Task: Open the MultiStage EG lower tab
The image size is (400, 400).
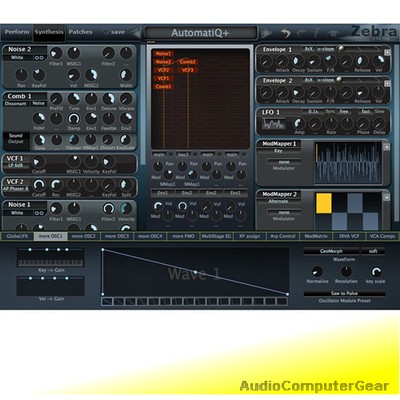Action: coord(216,236)
